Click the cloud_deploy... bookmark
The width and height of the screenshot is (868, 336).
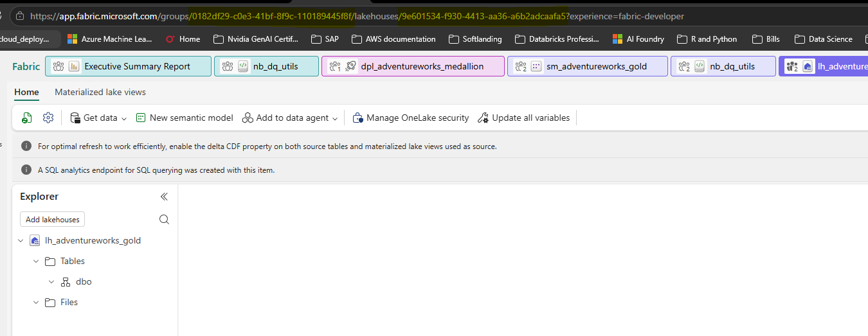[x=29, y=39]
